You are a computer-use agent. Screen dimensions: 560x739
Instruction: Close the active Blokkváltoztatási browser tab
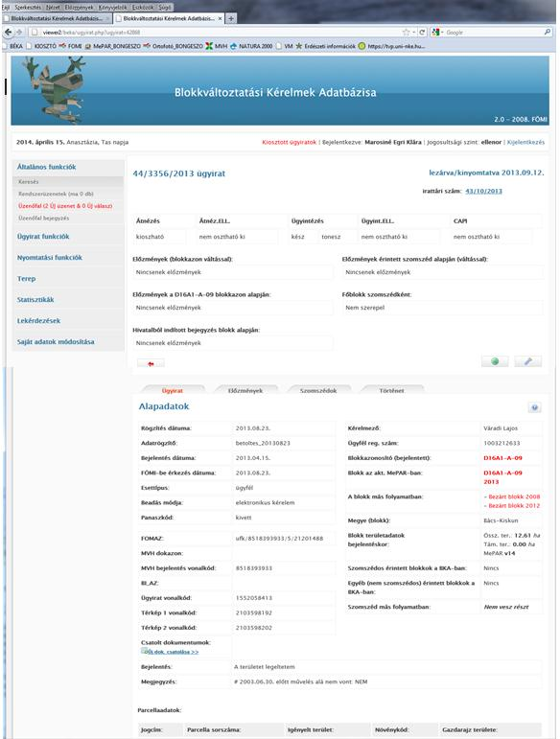pos(221,18)
